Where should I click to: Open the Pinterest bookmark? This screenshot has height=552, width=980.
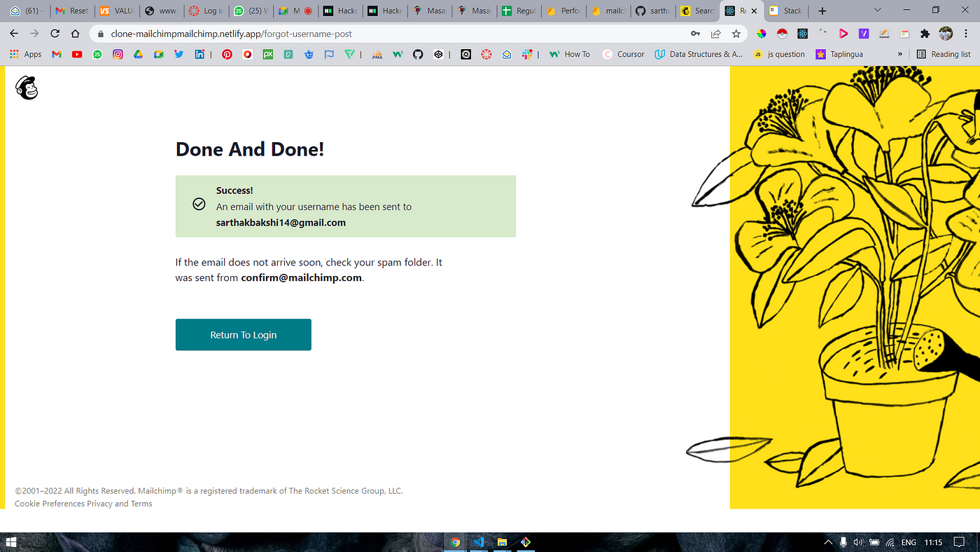tap(227, 54)
